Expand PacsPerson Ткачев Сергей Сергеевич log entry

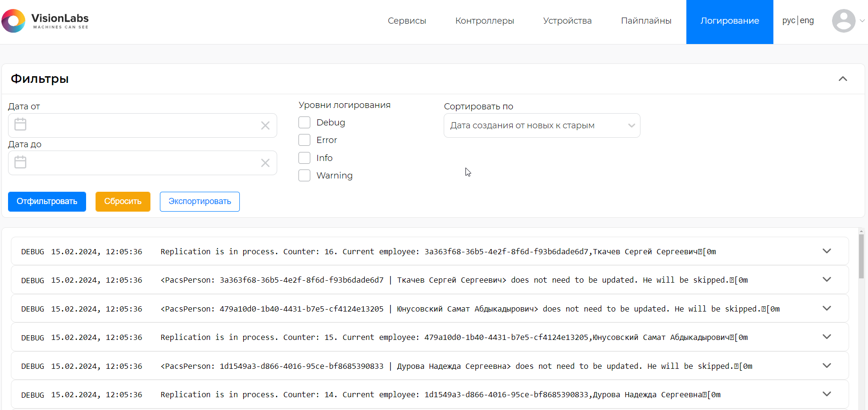[827, 279]
